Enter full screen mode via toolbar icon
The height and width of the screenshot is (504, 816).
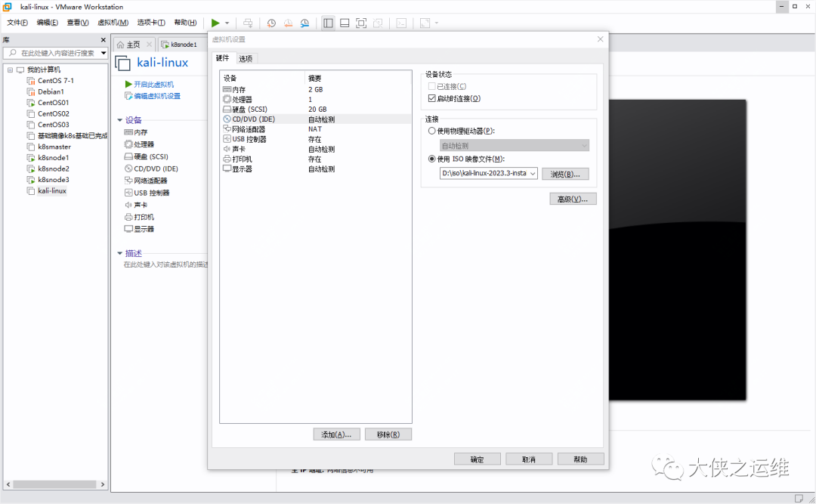pos(361,23)
